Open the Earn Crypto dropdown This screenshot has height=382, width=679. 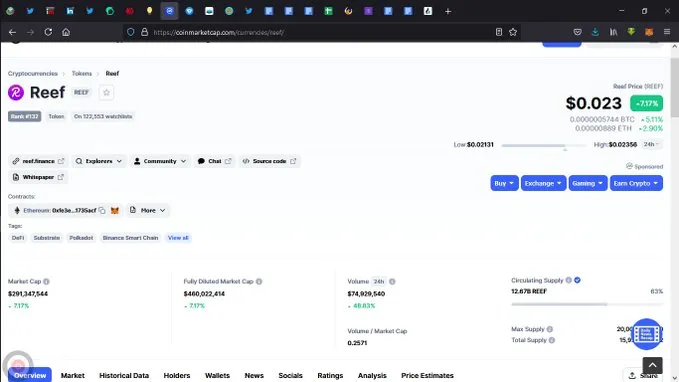[636, 183]
